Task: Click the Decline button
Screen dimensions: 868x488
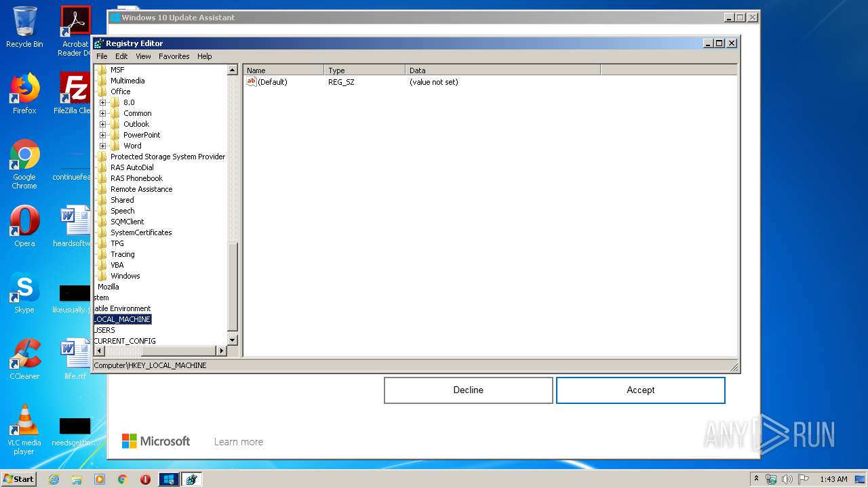Action: (469, 390)
